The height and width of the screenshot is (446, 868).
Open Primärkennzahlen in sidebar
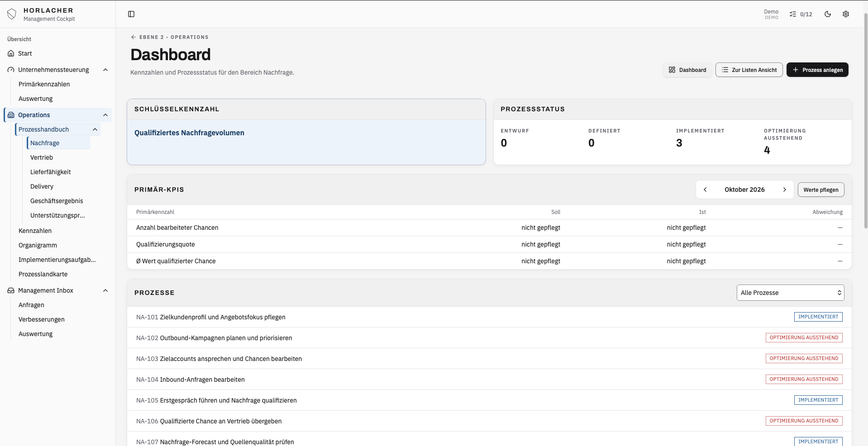click(44, 84)
